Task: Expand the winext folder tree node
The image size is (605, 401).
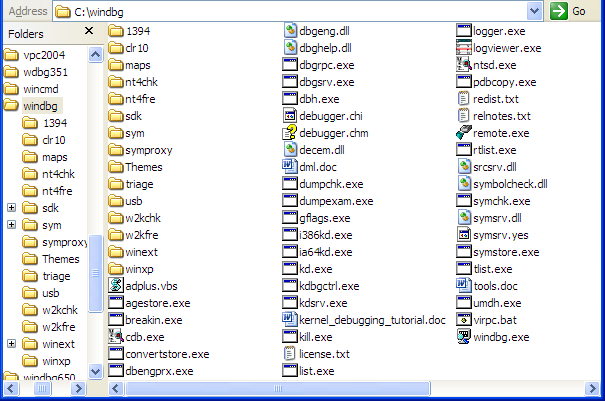Action: coord(11,343)
